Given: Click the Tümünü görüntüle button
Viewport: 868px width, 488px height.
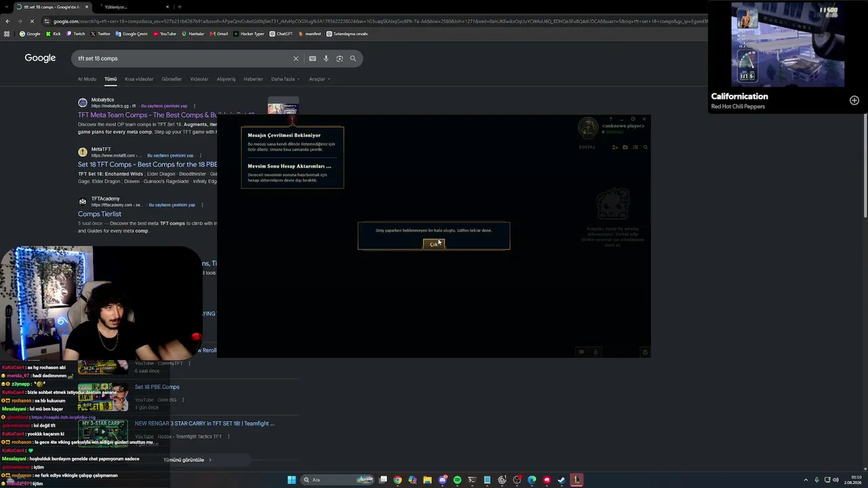Looking at the screenshot, I should click(188, 460).
